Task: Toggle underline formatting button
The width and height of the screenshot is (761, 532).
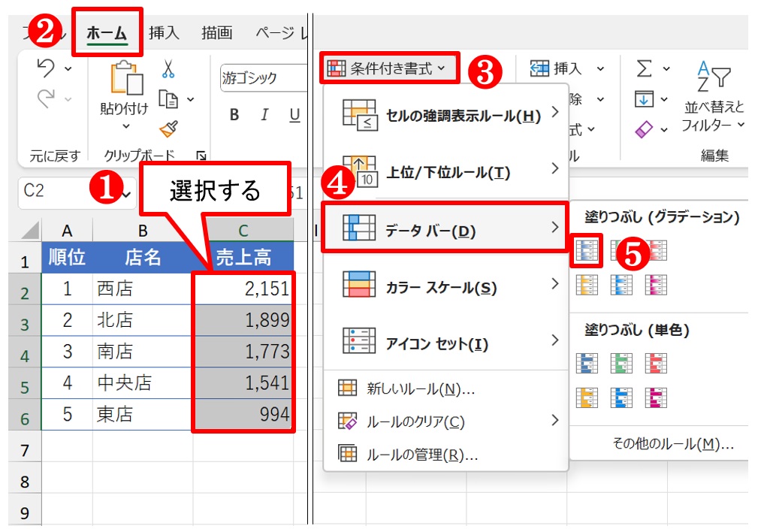Action: (x=294, y=115)
